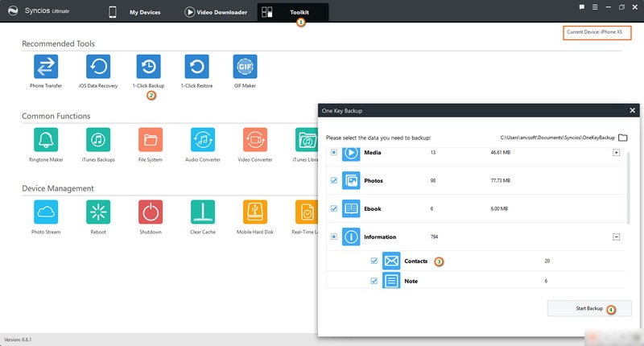Viewport: 644px width, 346px height.
Task: Open the 1-Click Restore tool
Action: (196, 67)
